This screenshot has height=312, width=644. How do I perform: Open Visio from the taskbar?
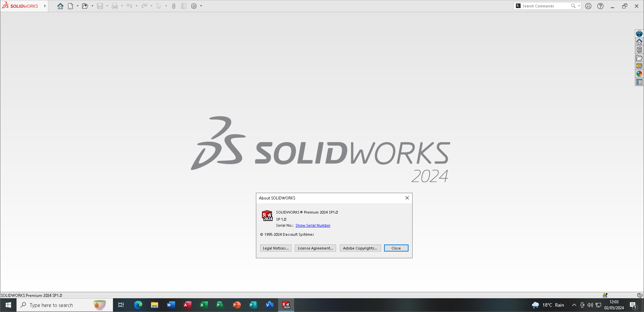(269, 305)
